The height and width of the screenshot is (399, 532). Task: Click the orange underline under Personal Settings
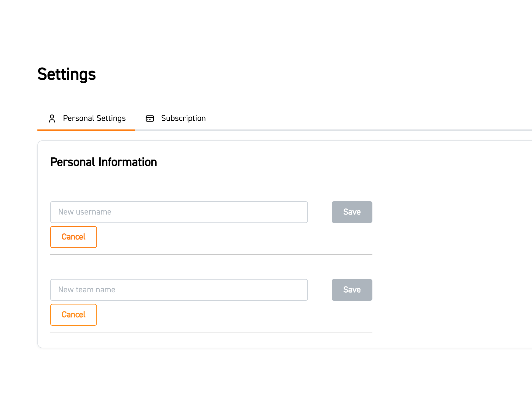[x=86, y=130]
